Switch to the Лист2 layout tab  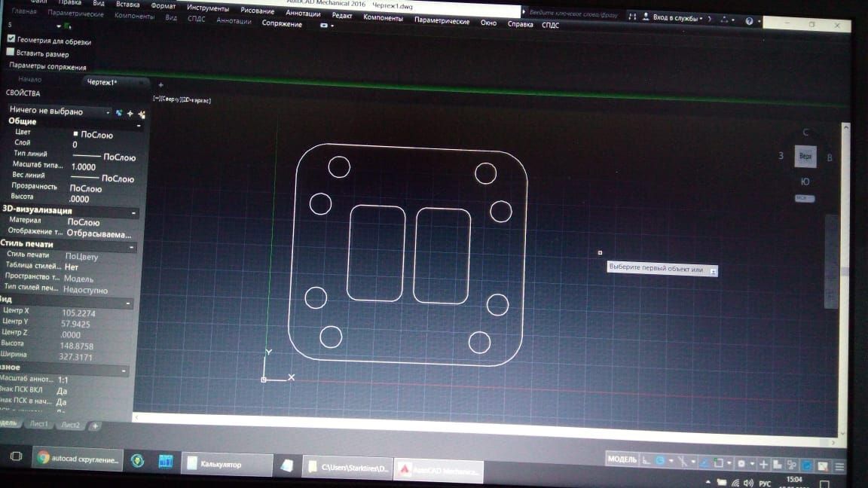70,425
